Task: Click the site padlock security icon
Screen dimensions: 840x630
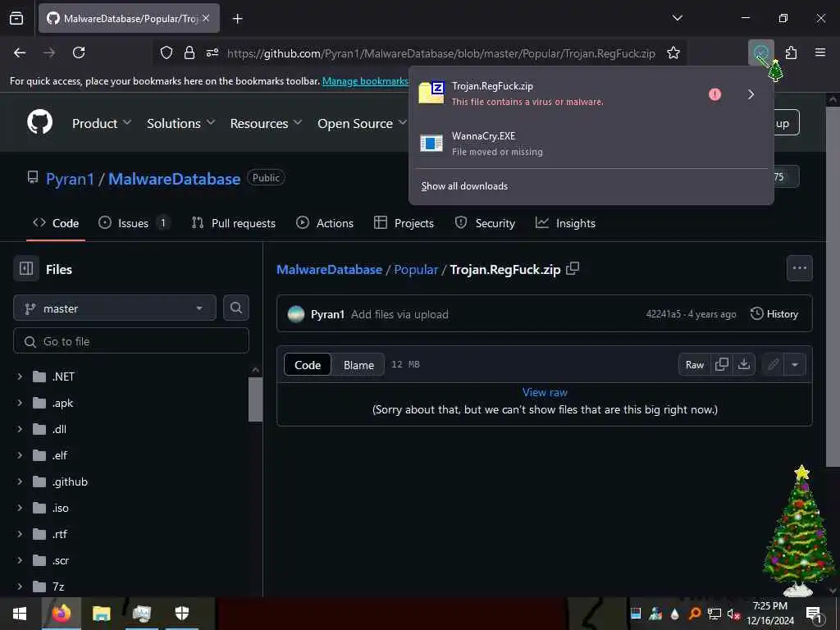Action: coord(189,52)
